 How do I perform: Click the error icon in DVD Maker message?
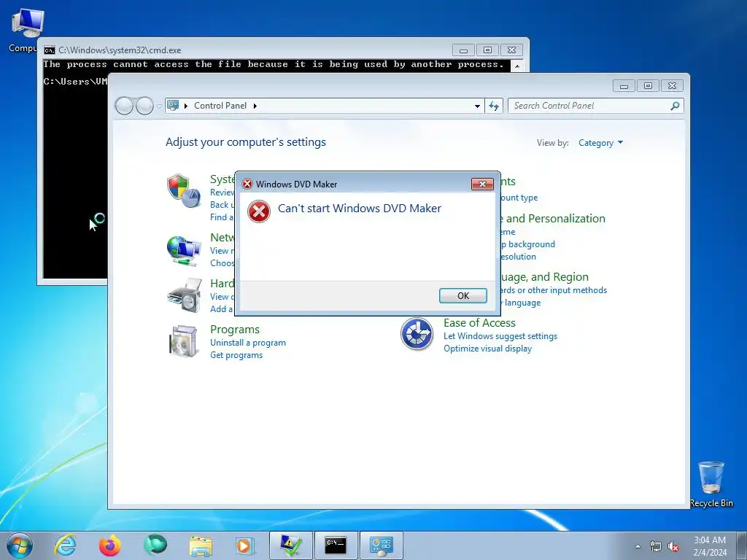(259, 211)
